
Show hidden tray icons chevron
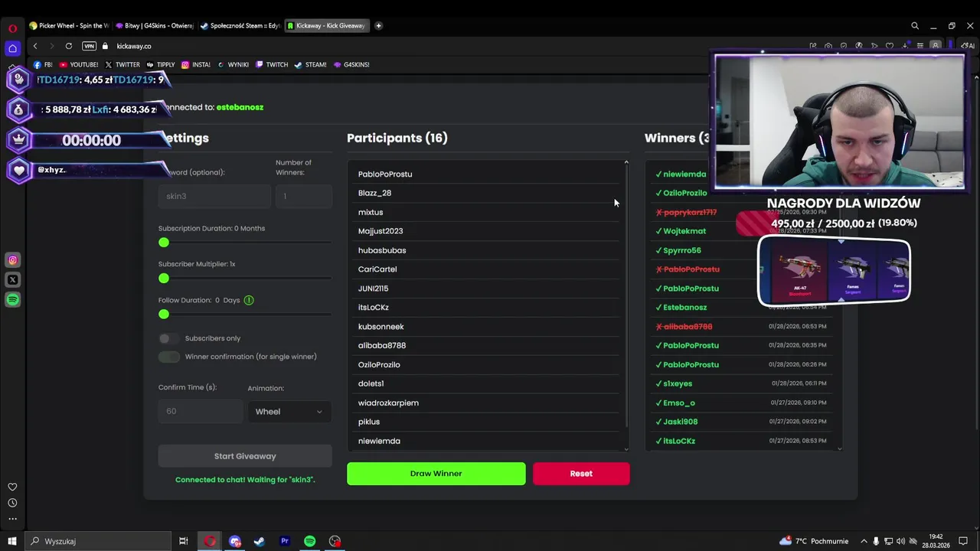[864, 541]
